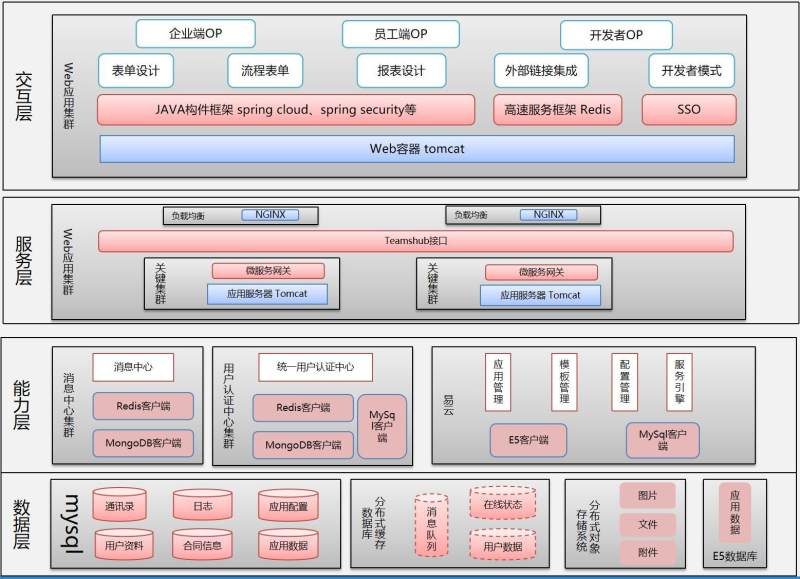Viewport: 800px width, 579px height.
Task: Click the 通讯录 database cylinder
Action: pyautogui.click(x=119, y=505)
